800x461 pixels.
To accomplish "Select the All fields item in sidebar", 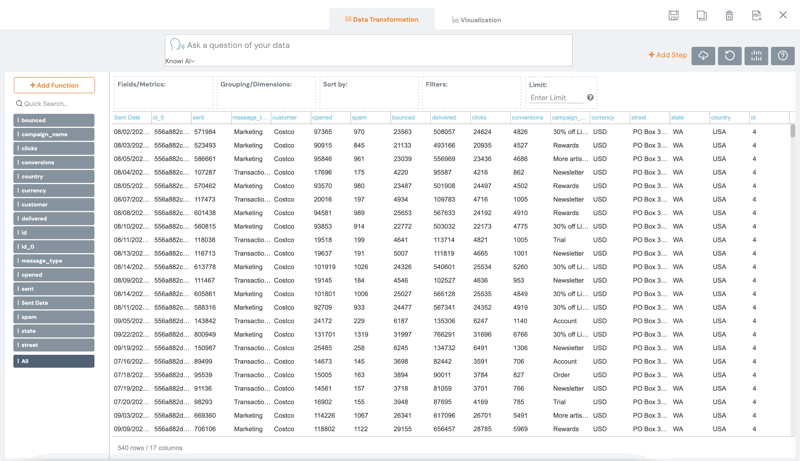I will [54, 361].
